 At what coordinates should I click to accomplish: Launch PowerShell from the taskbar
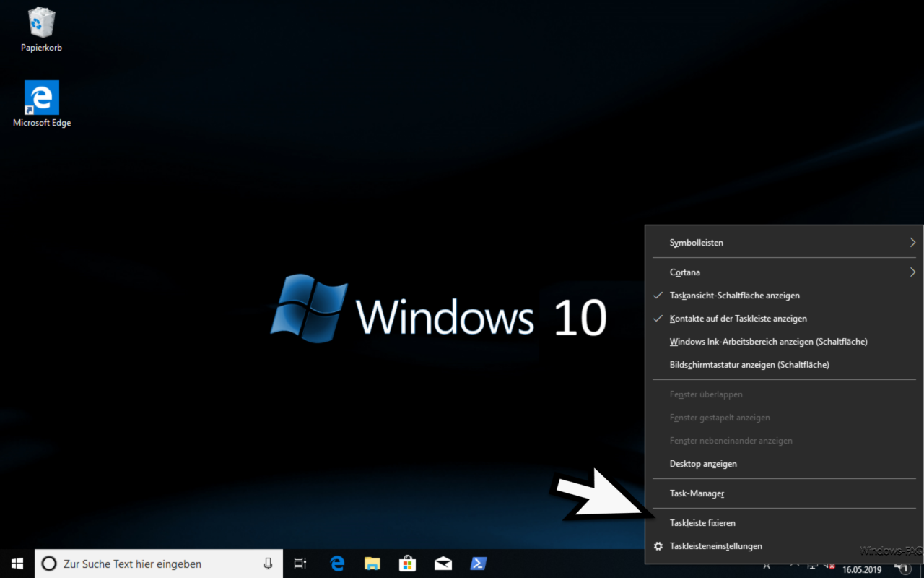(478, 564)
